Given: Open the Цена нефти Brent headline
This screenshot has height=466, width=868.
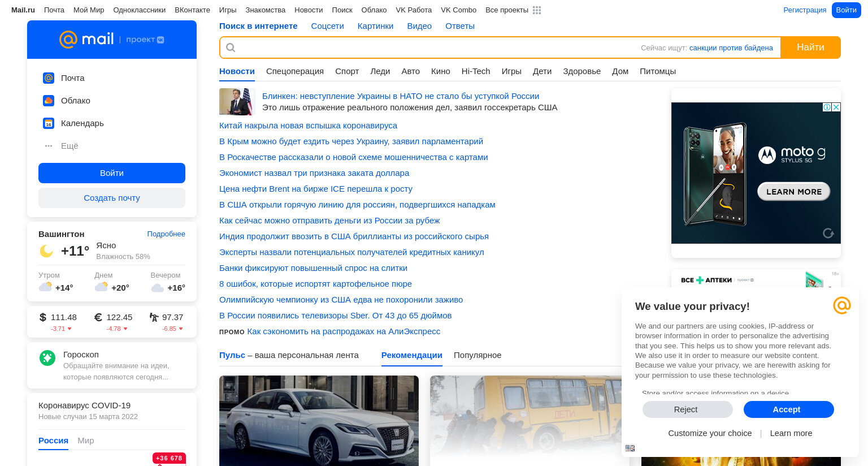Looking at the screenshot, I should tap(316, 189).
